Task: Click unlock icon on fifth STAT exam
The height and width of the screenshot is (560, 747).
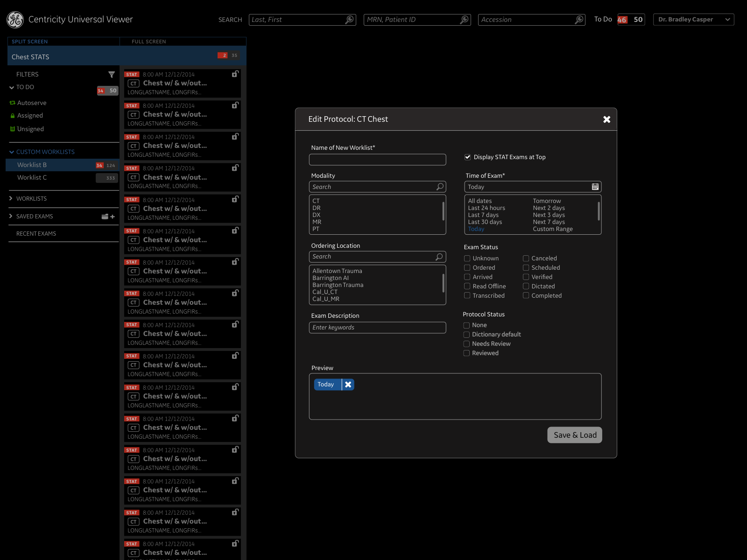Action: tap(235, 199)
